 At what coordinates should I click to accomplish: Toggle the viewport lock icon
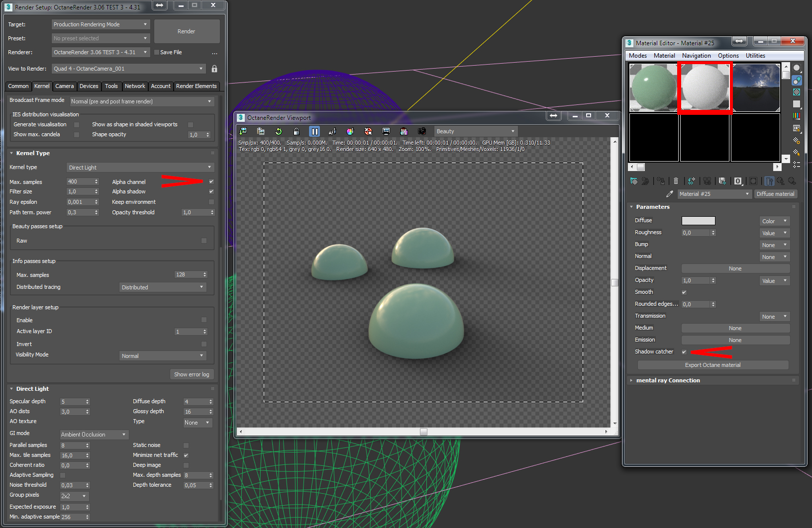[x=297, y=131]
